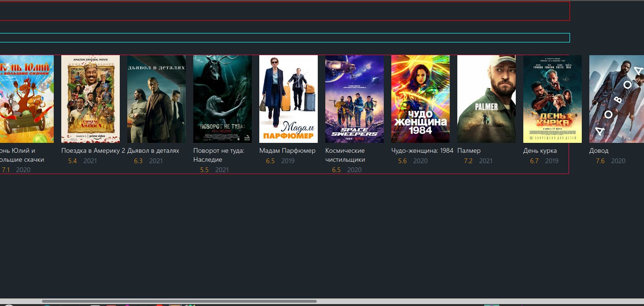Click the title Чудо-женщина: 1984
The width and height of the screenshot is (644, 306).
pos(422,151)
